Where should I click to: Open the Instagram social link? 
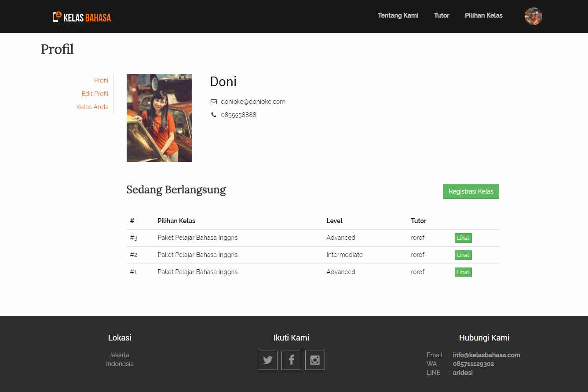pyautogui.click(x=315, y=360)
